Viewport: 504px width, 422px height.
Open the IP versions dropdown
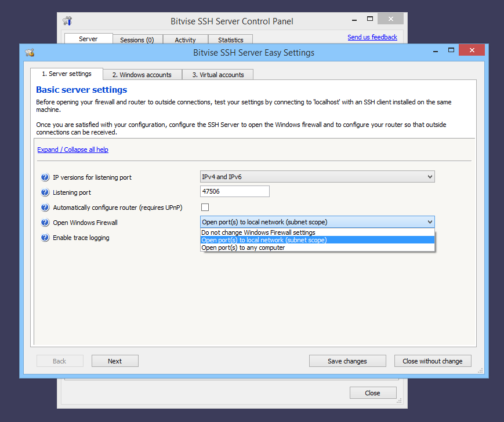coord(317,177)
